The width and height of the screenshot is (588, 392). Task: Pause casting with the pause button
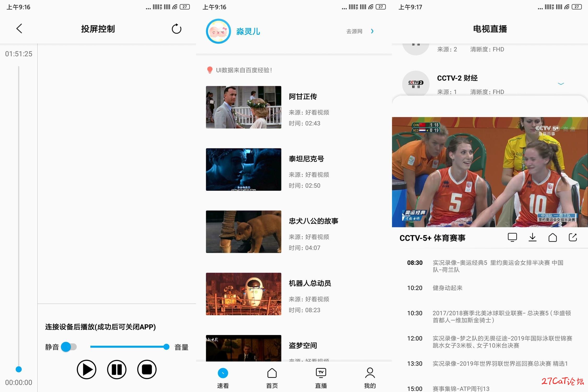(x=117, y=369)
